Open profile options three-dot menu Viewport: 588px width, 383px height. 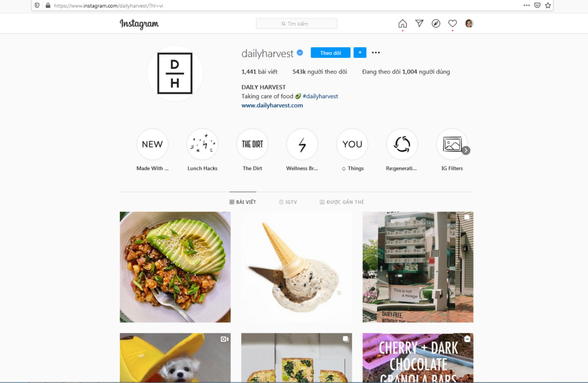click(x=376, y=52)
